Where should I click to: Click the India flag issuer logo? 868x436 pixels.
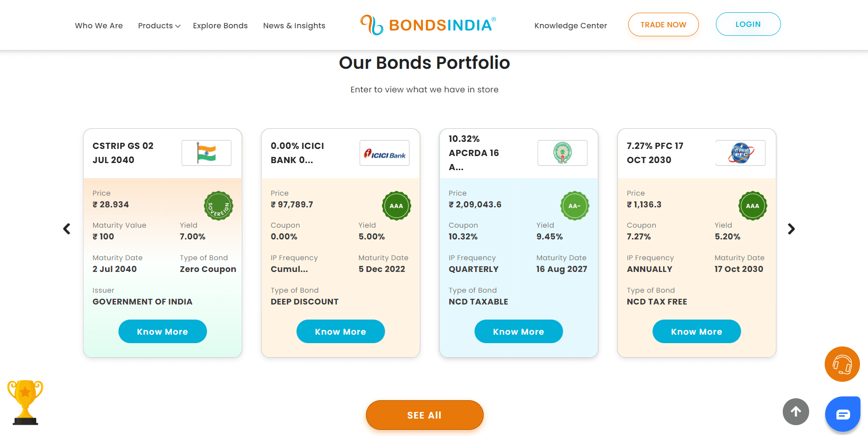[206, 153]
